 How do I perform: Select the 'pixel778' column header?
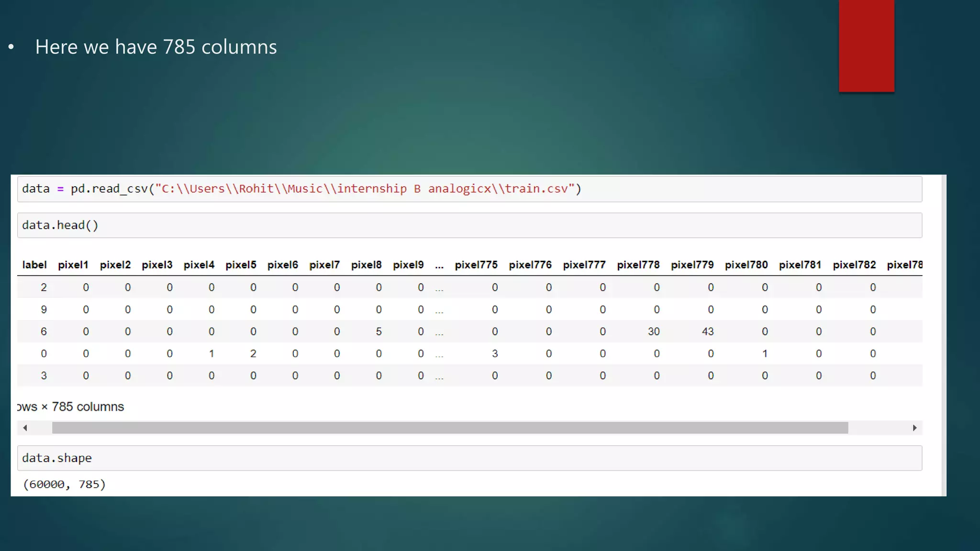[x=638, y=265]
